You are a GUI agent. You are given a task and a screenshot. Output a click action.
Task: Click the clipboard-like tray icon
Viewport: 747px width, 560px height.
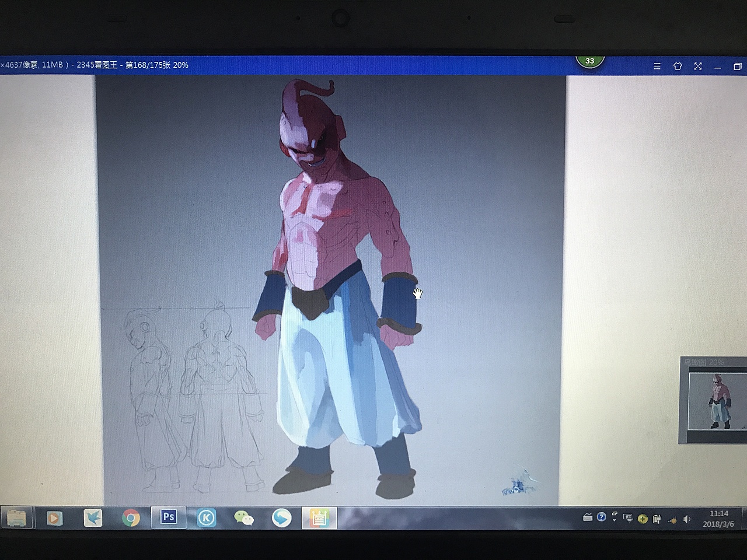tap(657, 519)
